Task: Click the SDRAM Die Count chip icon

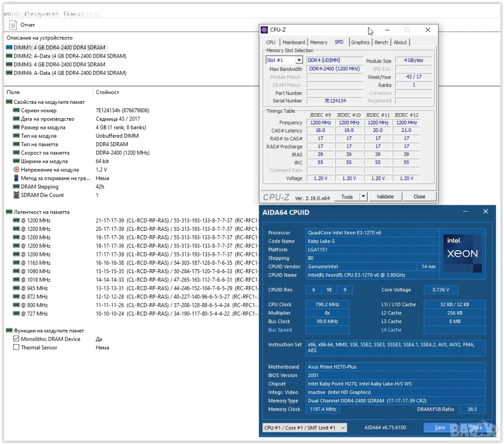Action: 16,195
